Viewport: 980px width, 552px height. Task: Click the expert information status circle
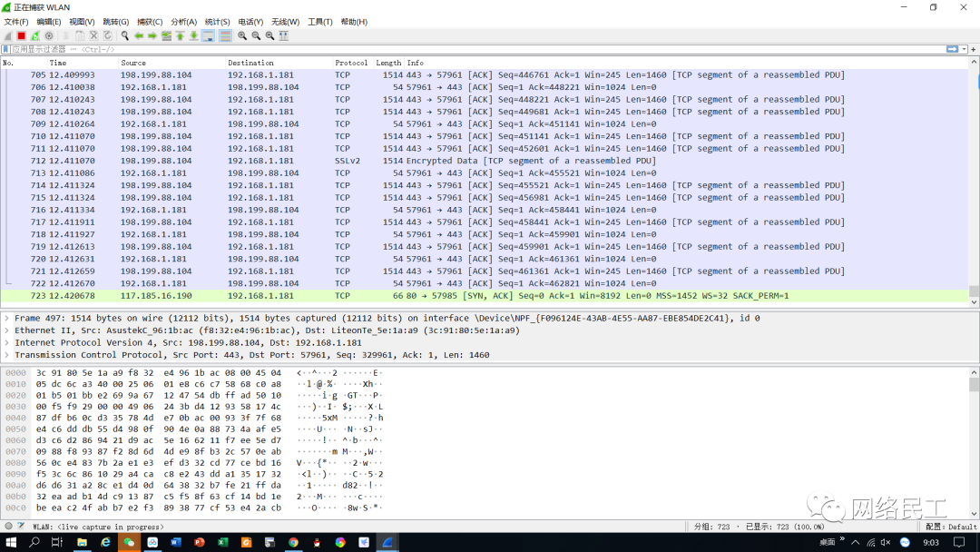[x=8, y=526]
